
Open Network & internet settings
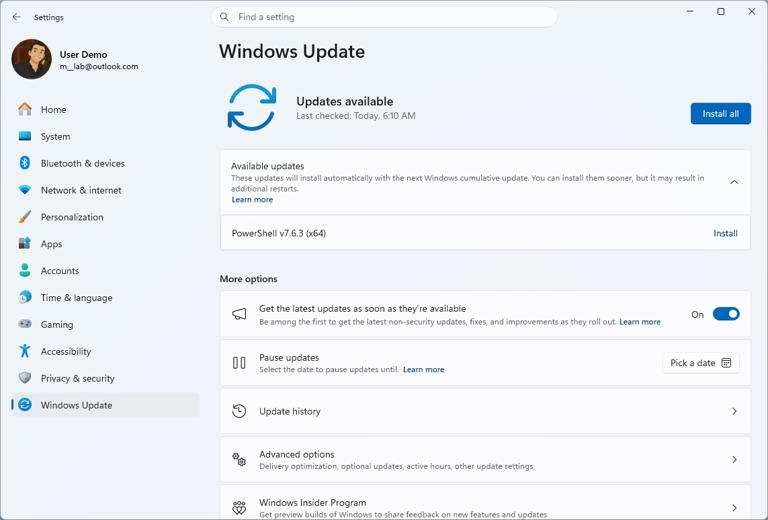[x=105, y=190]
